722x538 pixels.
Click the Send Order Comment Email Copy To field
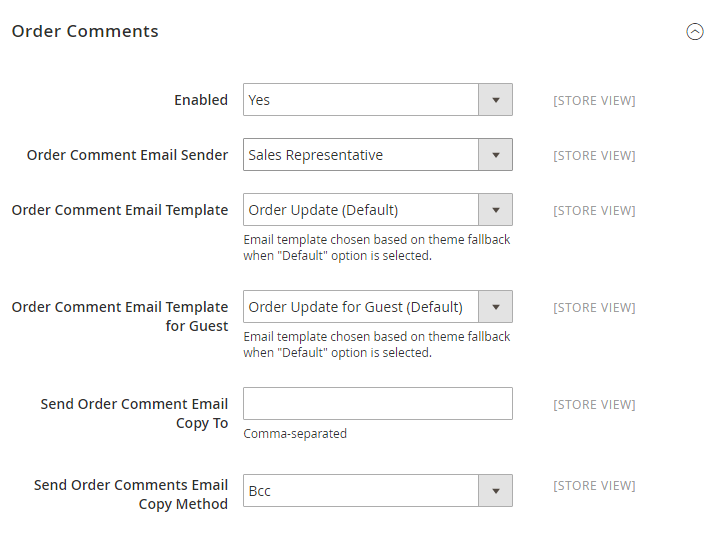(x=378, y=404)
